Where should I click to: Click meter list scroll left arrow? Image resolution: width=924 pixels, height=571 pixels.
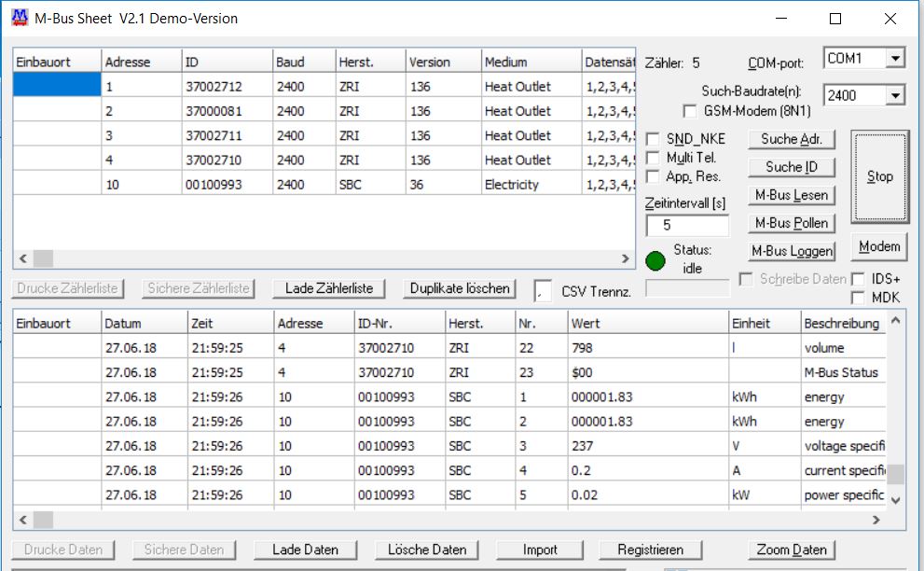tap(23, 258)
